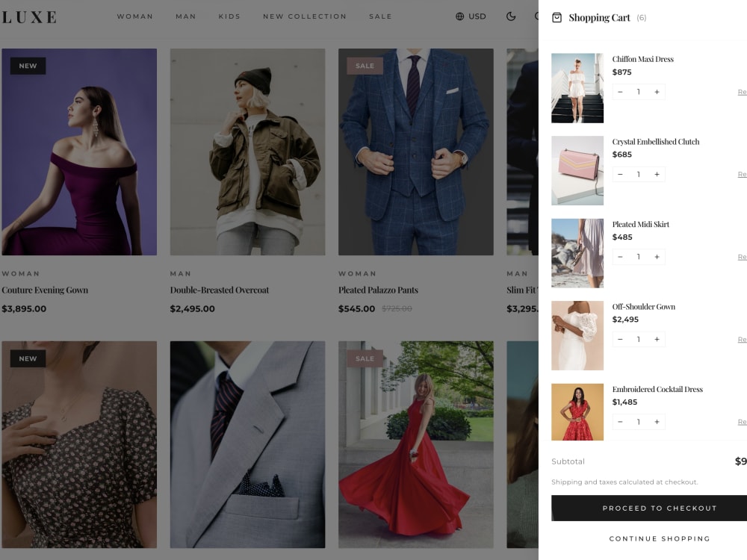Increase Pleated Midi Skirt quantity
Screen dimensions: 747x560
(657, 257)
